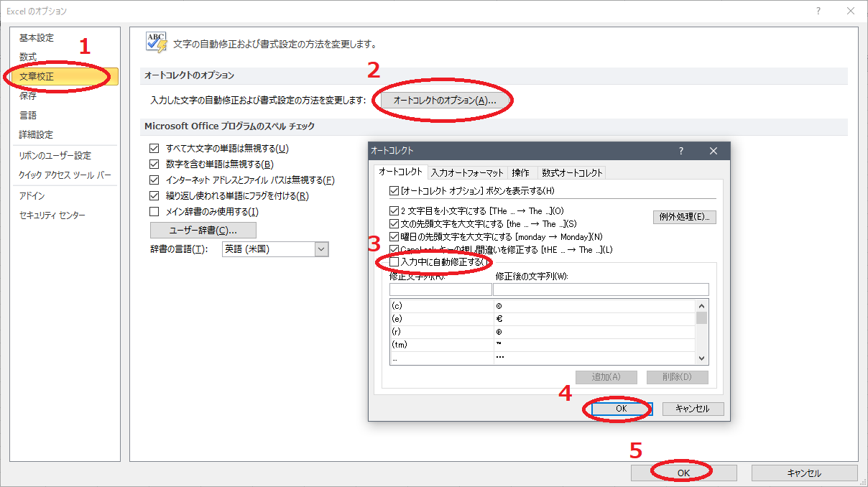This screenshot has width=868, height=487.
Task: Click the ABC proofing icon in header
Action: [x=156, y=42]
